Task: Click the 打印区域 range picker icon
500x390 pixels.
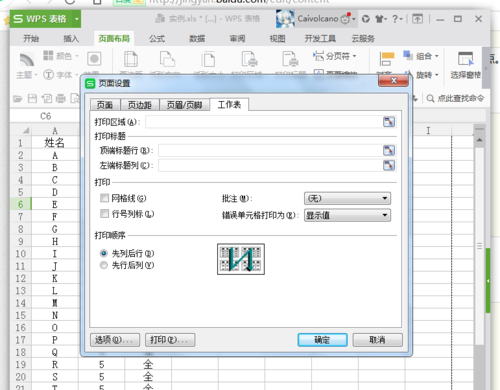Action: coord(389,122)
